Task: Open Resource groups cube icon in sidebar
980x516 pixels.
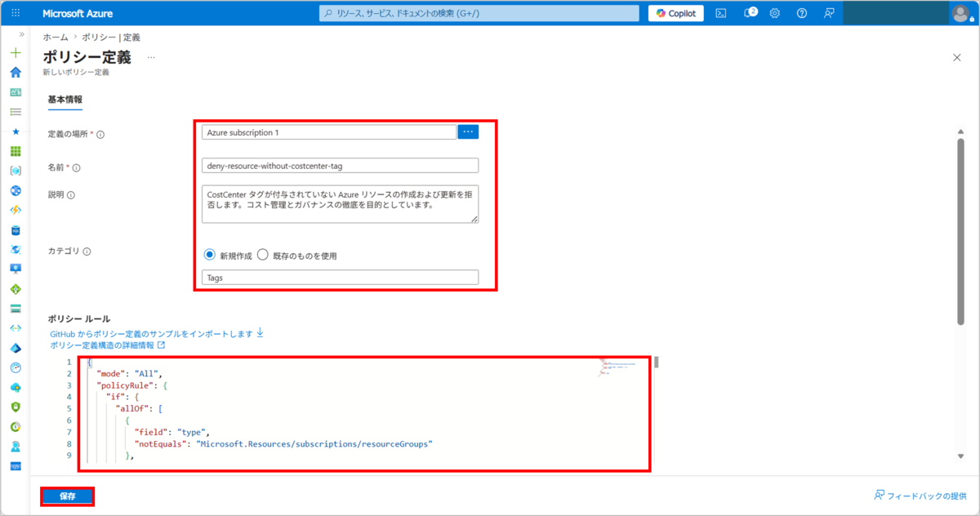Action: (16, 171)
